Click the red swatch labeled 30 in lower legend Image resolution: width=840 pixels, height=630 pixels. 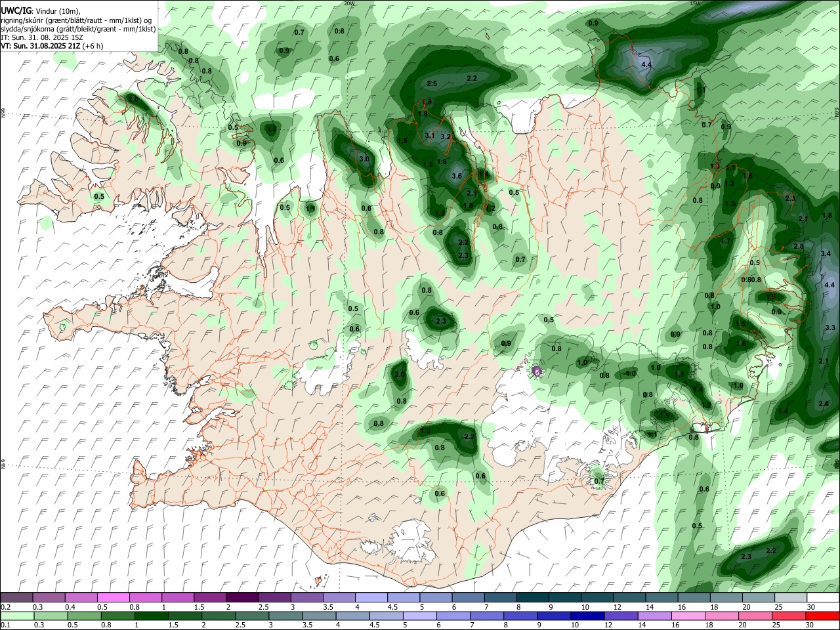(x=824, y=616)
